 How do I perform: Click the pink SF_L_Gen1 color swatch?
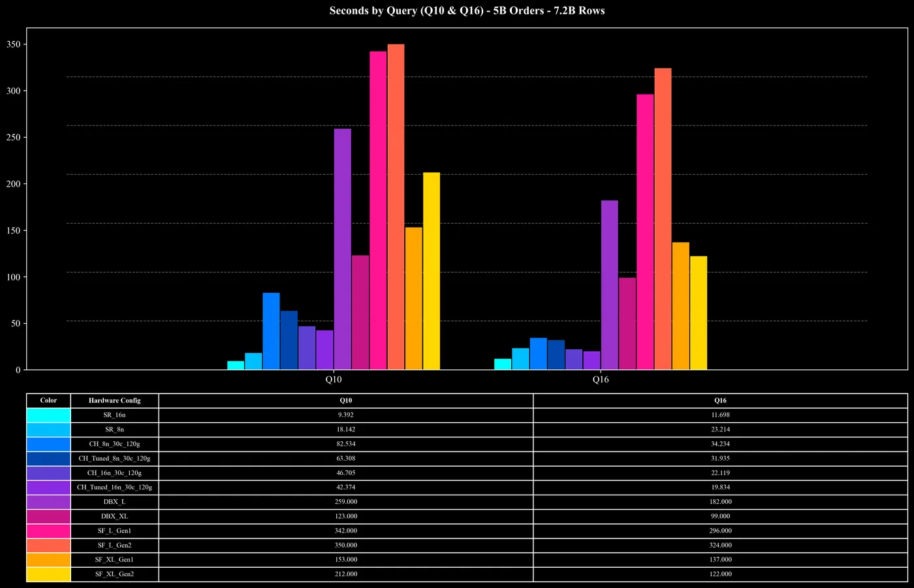(x=48, y=531)
